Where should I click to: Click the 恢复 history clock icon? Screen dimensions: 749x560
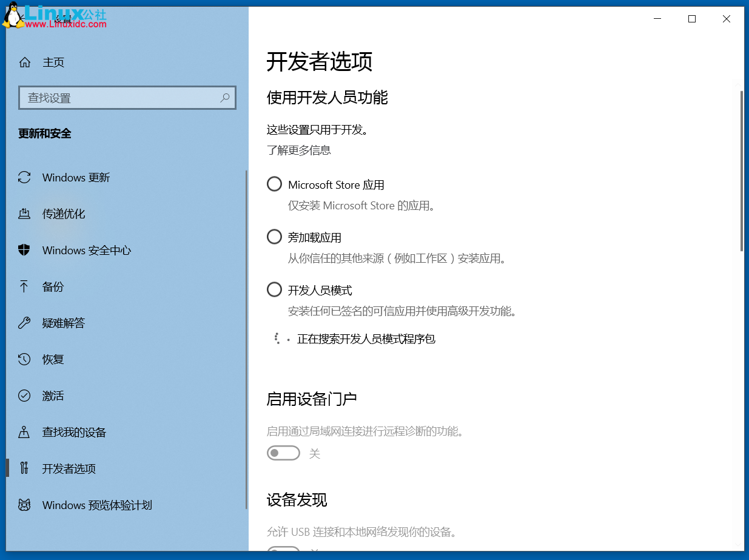24,359
